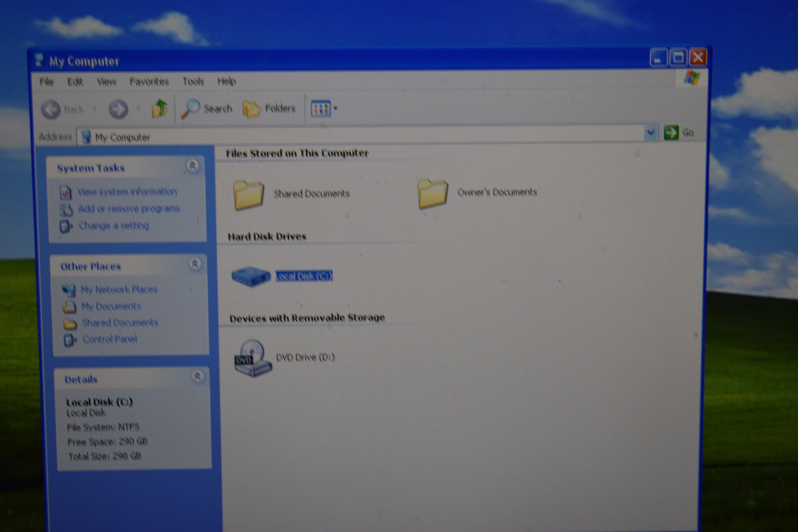
Task: Click the Control Panel sidebar icon
Action: pyautogui.click(x=70, y=341)
